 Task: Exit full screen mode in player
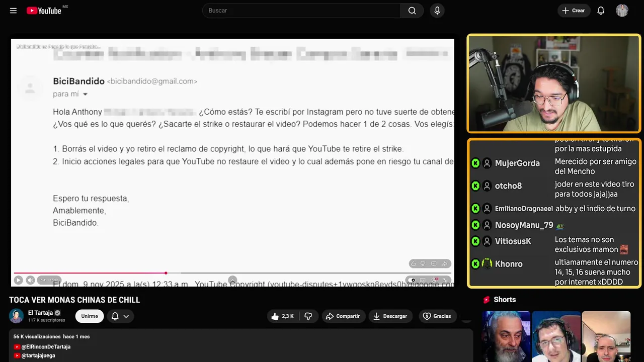(x=445, y=280)
